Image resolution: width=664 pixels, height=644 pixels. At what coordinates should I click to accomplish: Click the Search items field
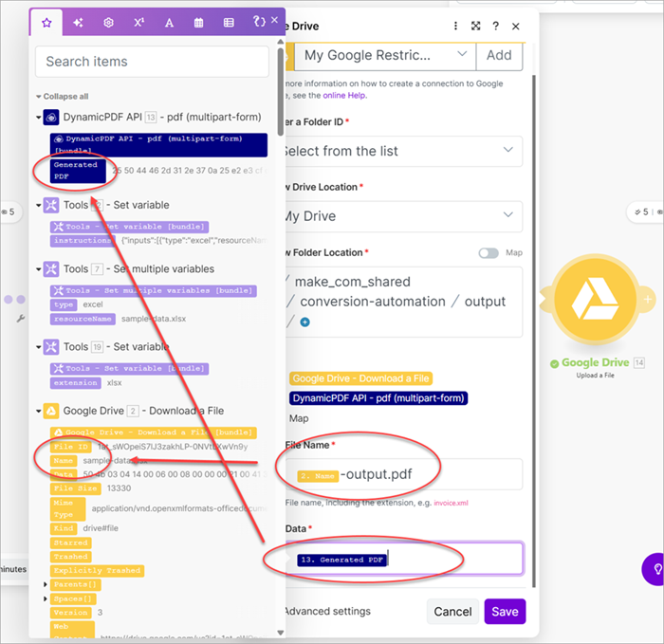click(x=152, y=62)
